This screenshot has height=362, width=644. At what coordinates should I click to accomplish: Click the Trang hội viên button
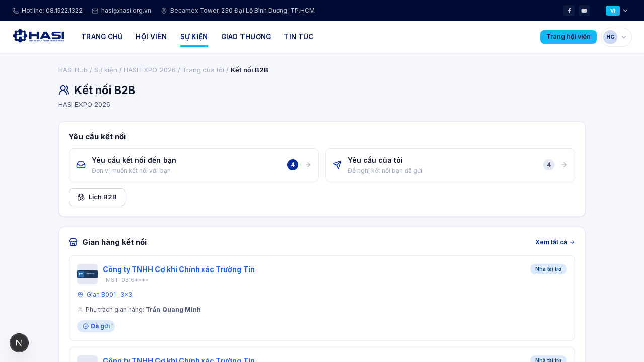click(x=569, y=37)
